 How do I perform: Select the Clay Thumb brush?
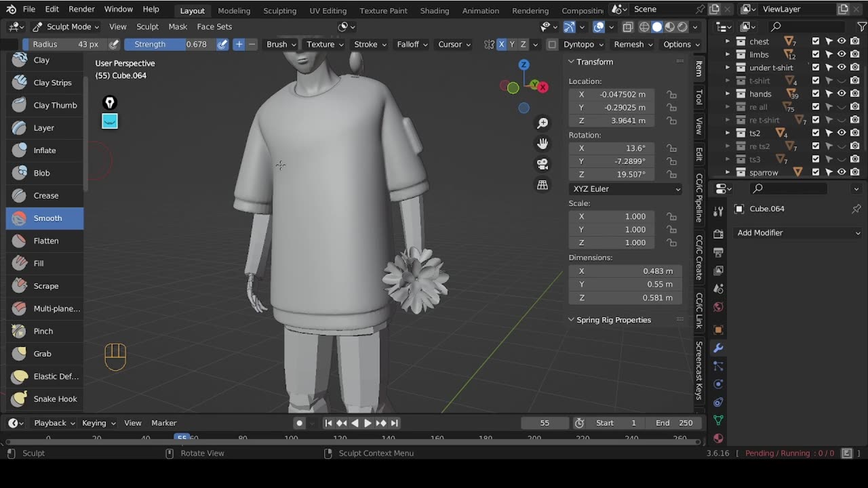(x=45, y=105)
